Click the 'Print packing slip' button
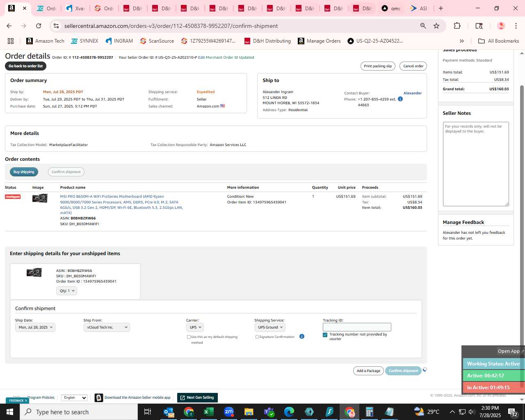 [378, 66]
